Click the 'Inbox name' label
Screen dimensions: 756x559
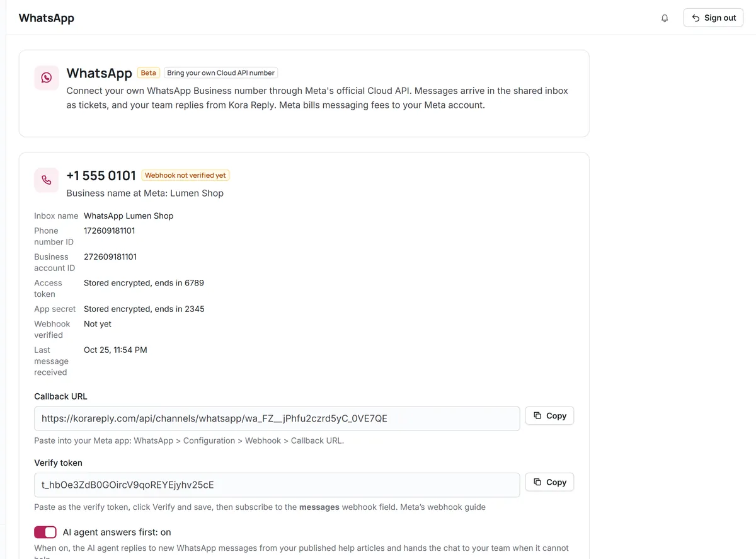56,216
